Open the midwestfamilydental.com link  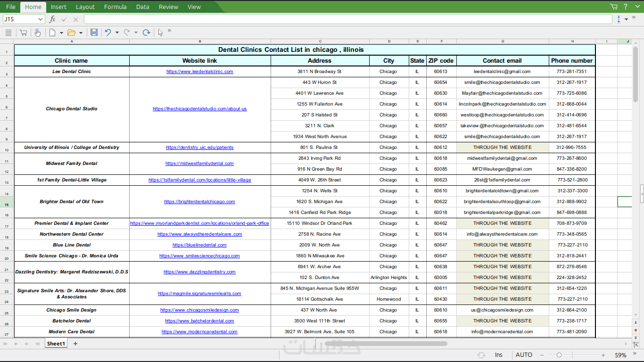(x=200, y=164)
